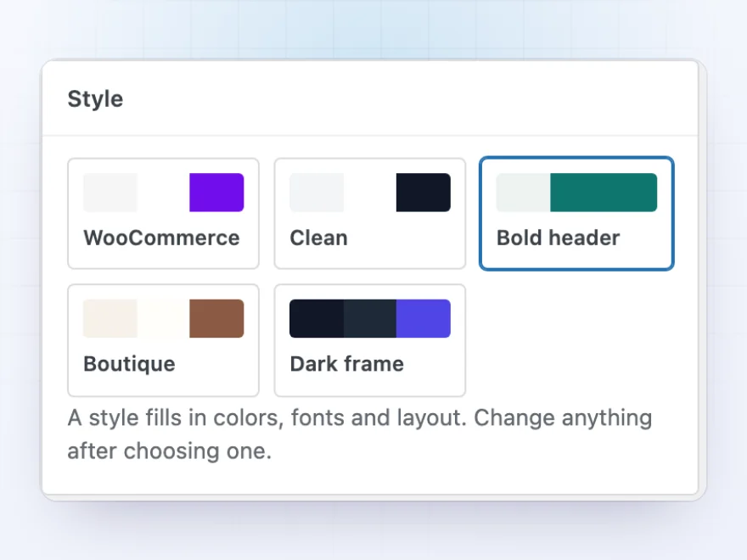
Task: Pick the Boutique style card
Action: click(163, 340)
